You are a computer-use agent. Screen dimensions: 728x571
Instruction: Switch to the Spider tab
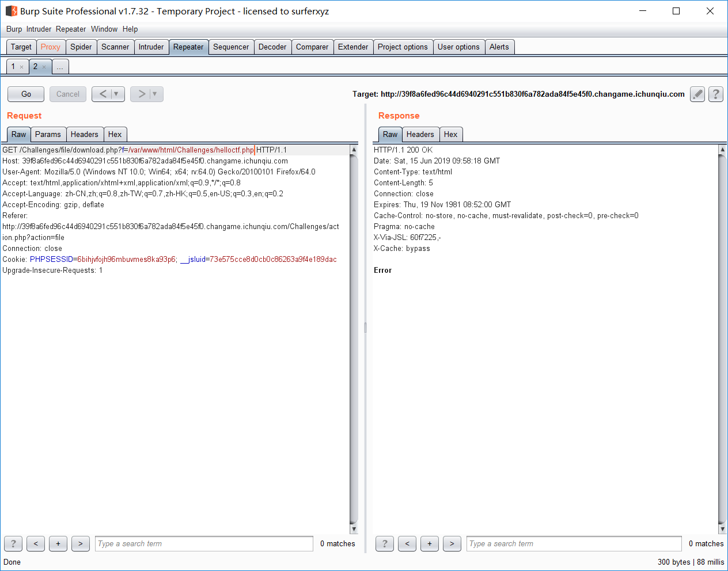(x=81, y=47)
